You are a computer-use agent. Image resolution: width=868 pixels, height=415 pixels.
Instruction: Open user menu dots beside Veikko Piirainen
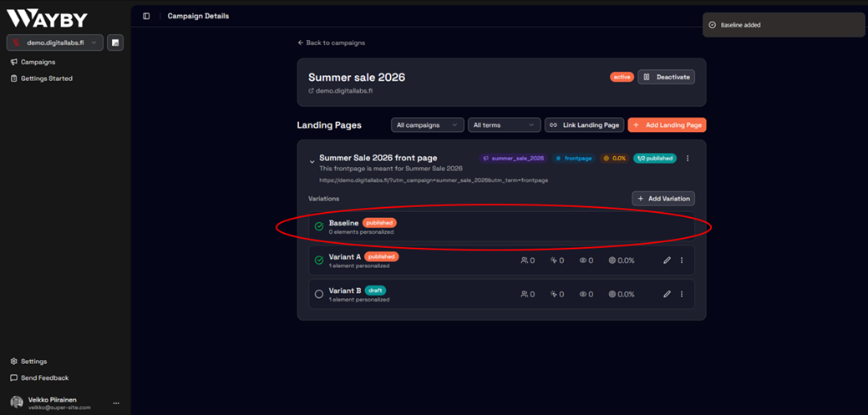point(116,403)
